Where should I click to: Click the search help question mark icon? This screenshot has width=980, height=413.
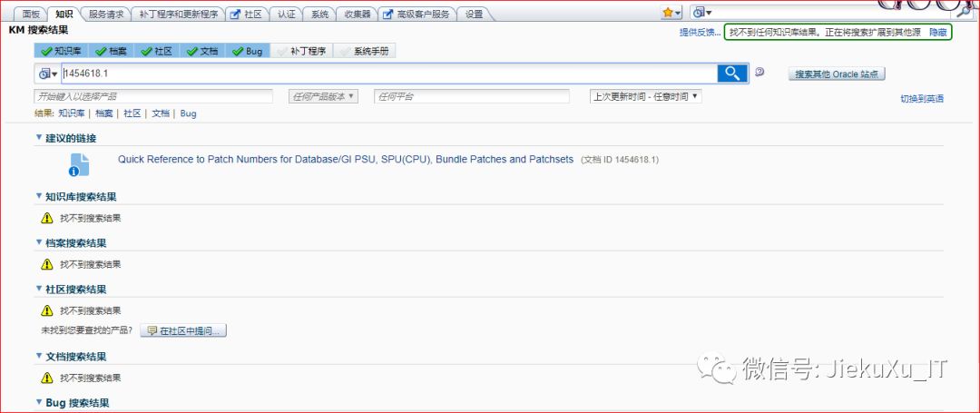(x=759, y=72)
